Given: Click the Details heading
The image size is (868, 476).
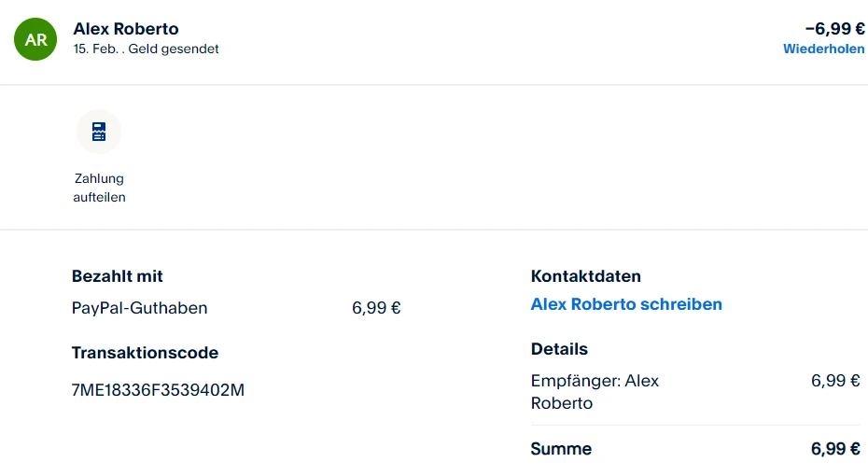Looking at the screenshot, I should (x=559, y=349).
